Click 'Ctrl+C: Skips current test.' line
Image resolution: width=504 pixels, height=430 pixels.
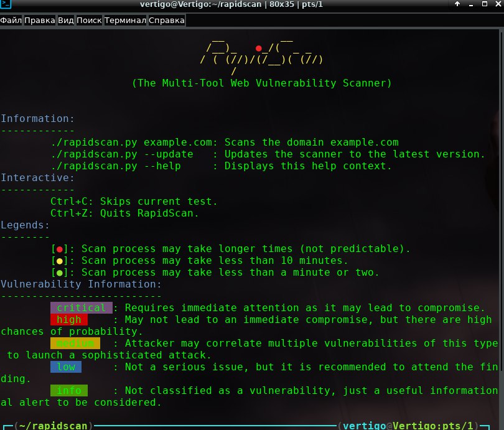(x=134, y=202)
